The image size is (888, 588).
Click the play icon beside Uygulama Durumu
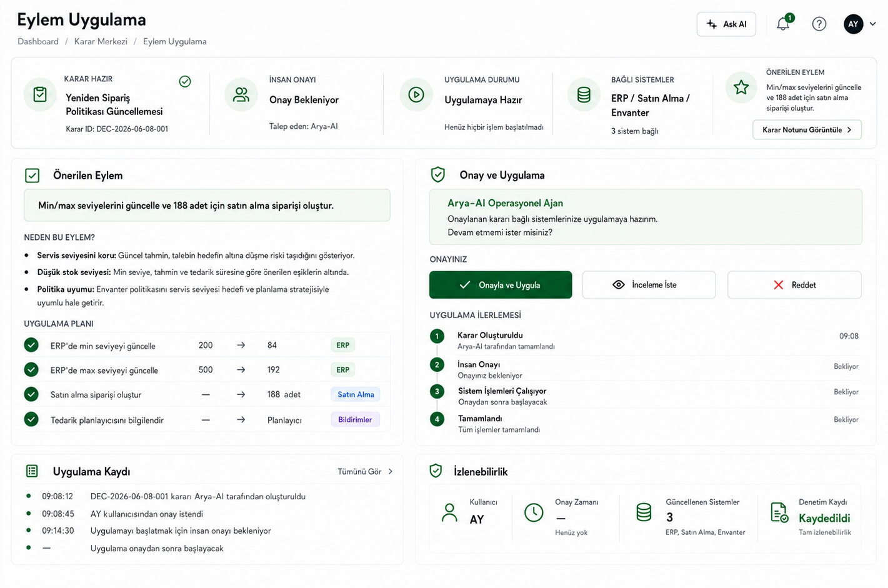tap(416, 94)
